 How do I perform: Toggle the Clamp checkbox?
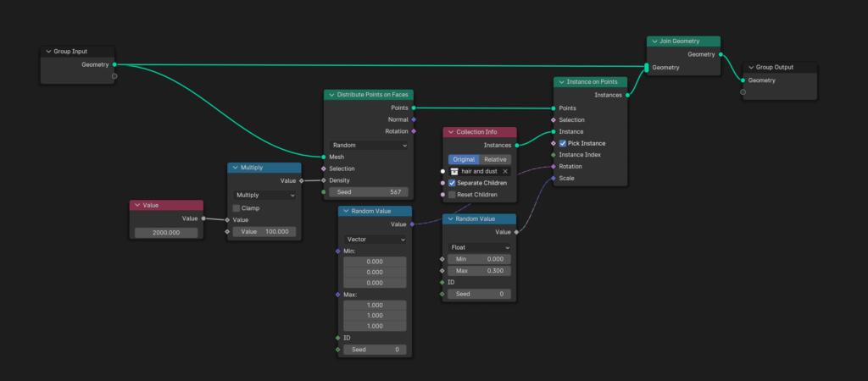point(236,208)
